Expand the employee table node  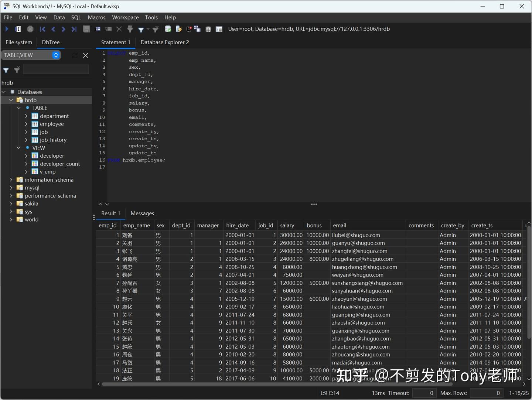(26, 124)
